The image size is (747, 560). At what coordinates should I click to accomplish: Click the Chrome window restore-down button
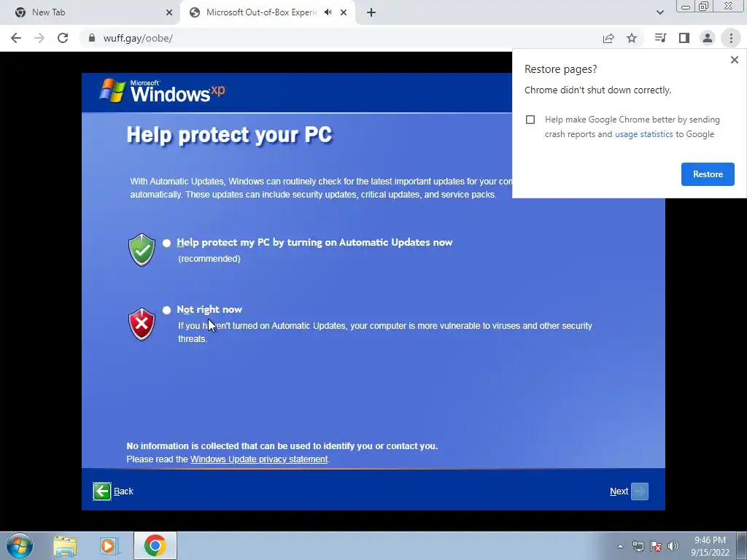click(704, 7)
